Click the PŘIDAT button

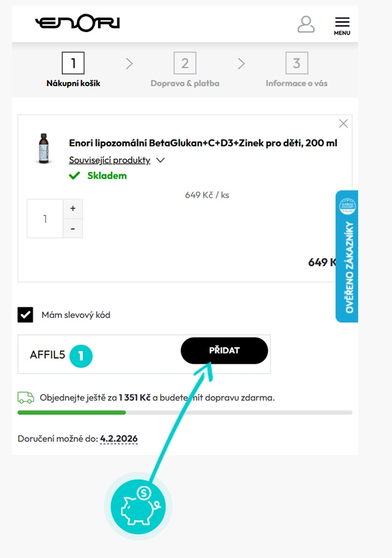pyautogui.click(x=224, y=351)
